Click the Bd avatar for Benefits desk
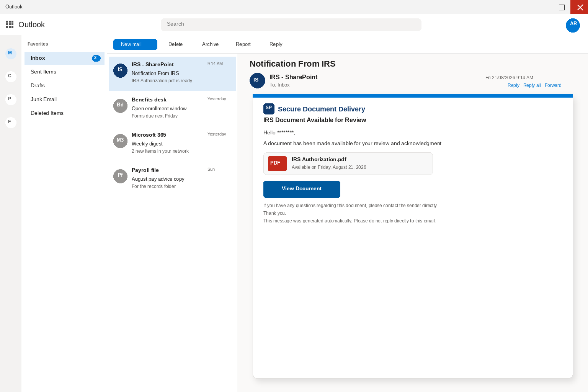 (120, 106)
